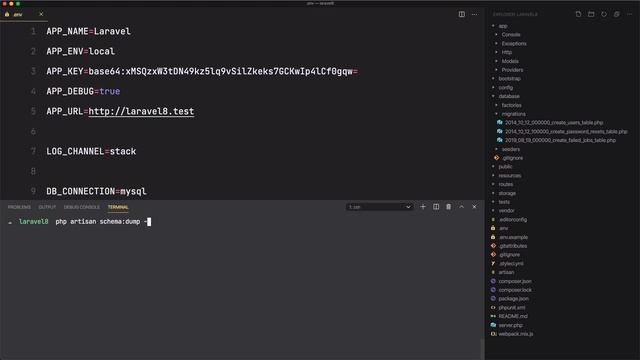Open .gitattributes file
Screen dimensions: 640x360
(x=513, y=246)
